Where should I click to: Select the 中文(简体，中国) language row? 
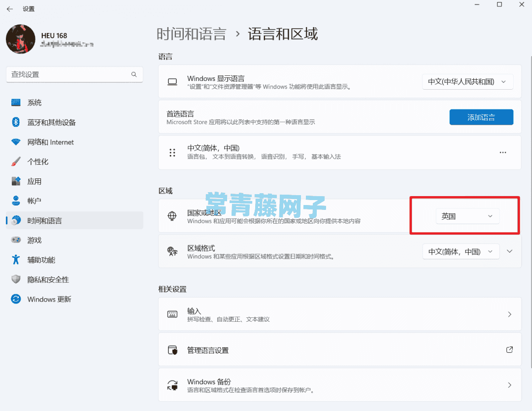pos(339,152)
